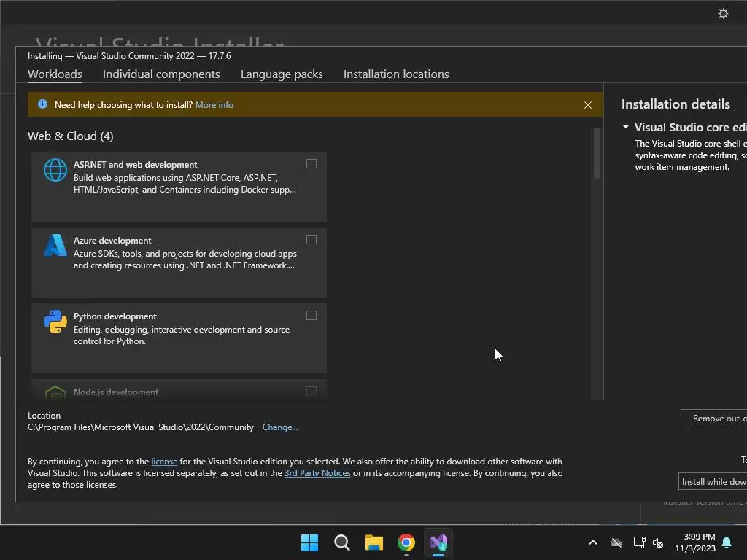The width and height of the screenshot is (747, 560).
Task: Click the Remove out-of-support components button
Action: pos(713,419)
